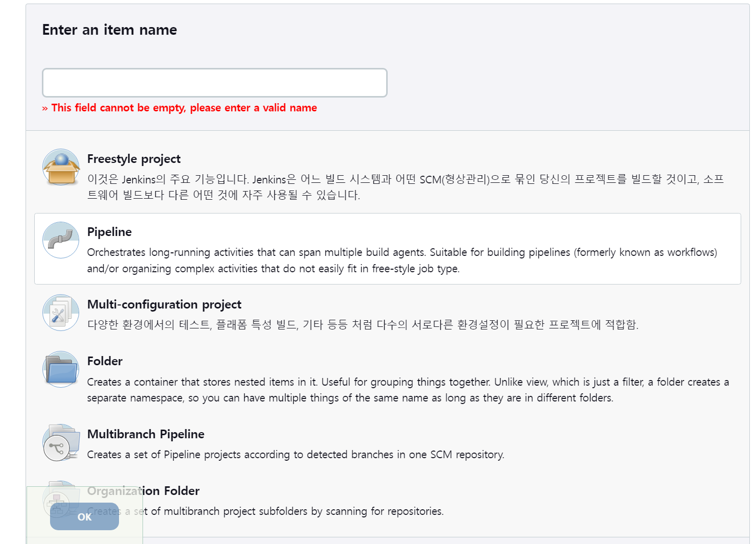This screenshot has height=544, width=756.
Task: Click the Pipeline description about orchestrating activities
Action: [402, 261]
